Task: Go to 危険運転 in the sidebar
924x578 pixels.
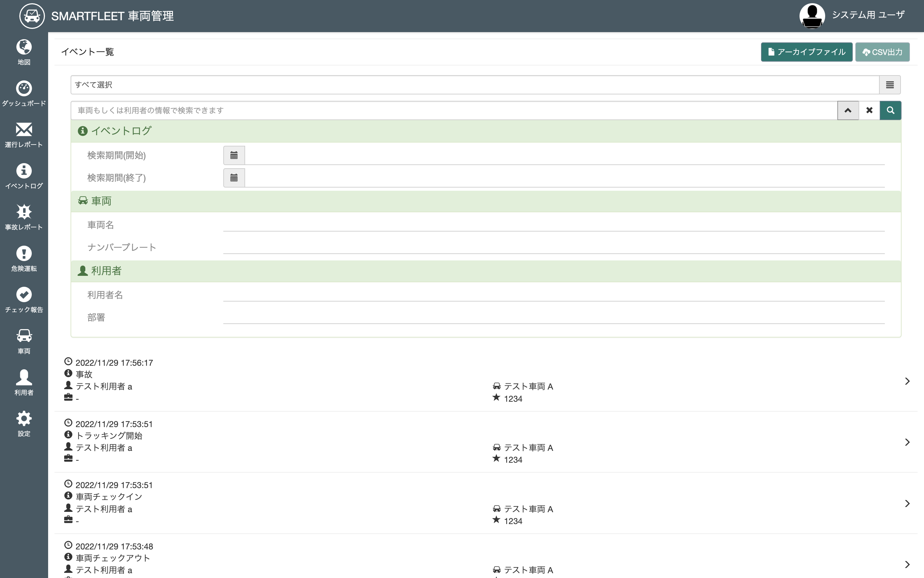Action: pos(24,259)
